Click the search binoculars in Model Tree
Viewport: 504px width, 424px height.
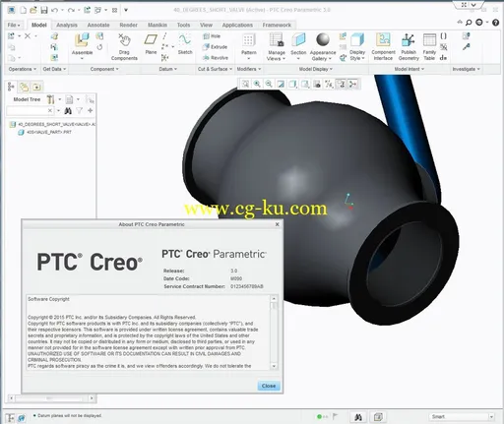coord(68,111)
